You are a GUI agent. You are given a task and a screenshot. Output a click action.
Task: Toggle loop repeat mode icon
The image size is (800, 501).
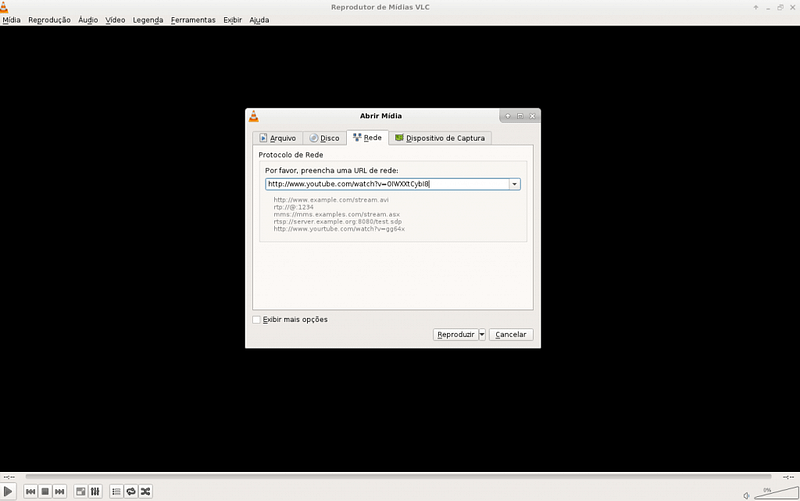click(131, 491)
